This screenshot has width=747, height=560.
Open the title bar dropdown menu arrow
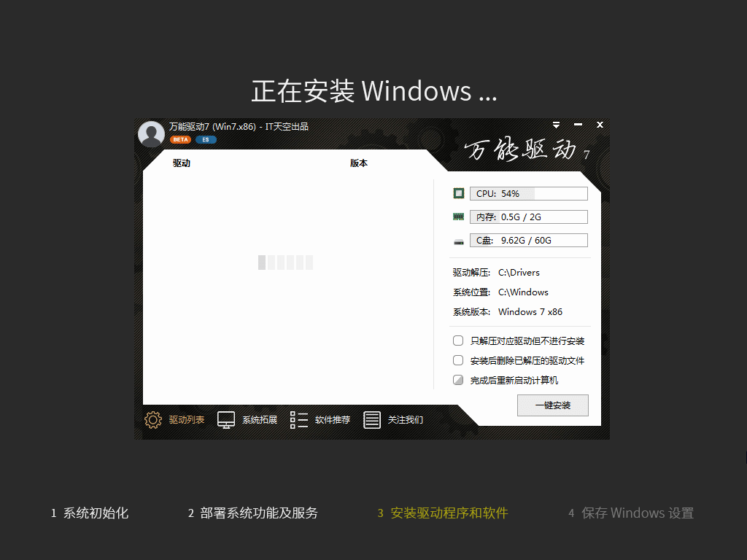pyautogui.click(x=556, y=125)
